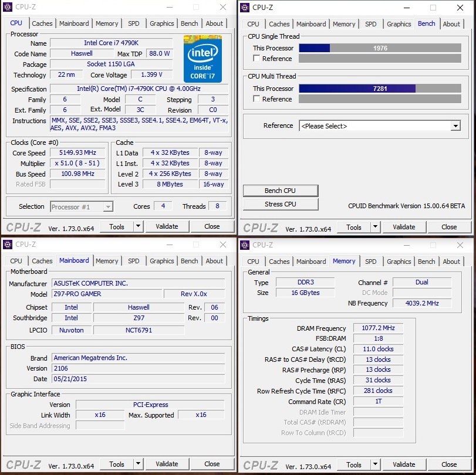Click the Intel Core i7 logo badge
476x475 pixels.
pos(202,59)
